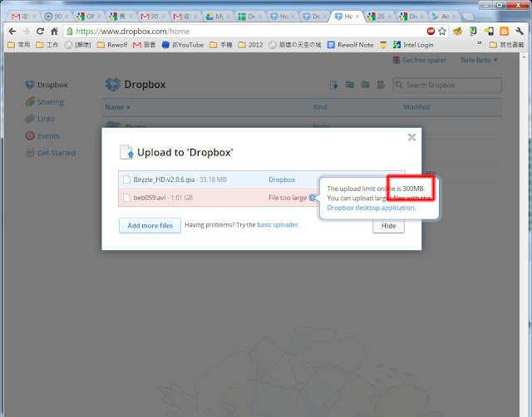Close the Upload to Dropbox dialog
Image resolution: width=532 pixels, height=417 pixels.
411,137
